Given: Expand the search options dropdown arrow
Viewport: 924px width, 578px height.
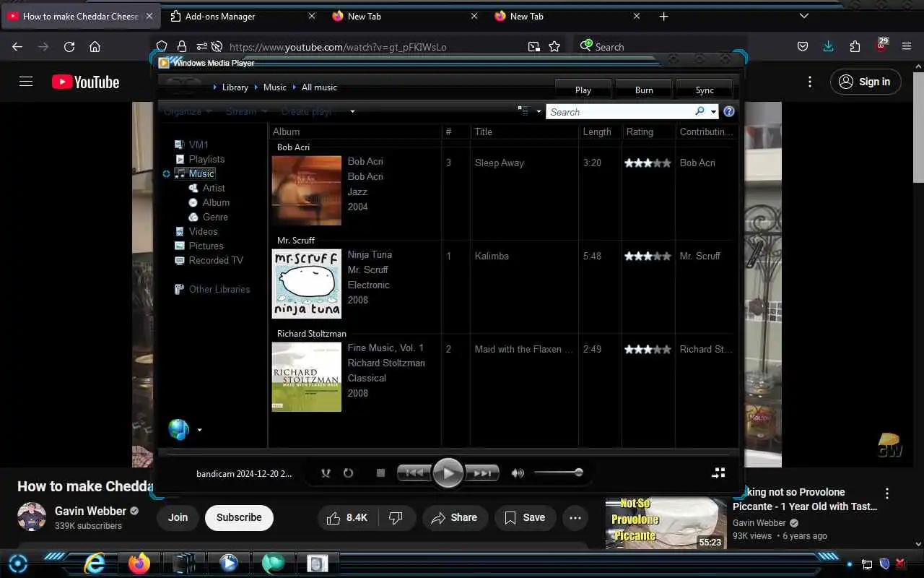Looking at the screenshot, I should click(713, 112).
